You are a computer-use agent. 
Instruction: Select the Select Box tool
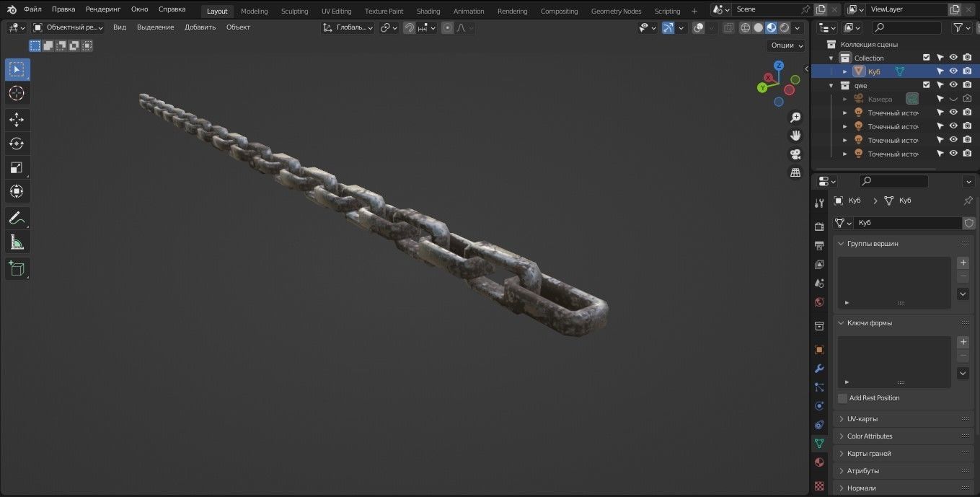click(17, 69)
